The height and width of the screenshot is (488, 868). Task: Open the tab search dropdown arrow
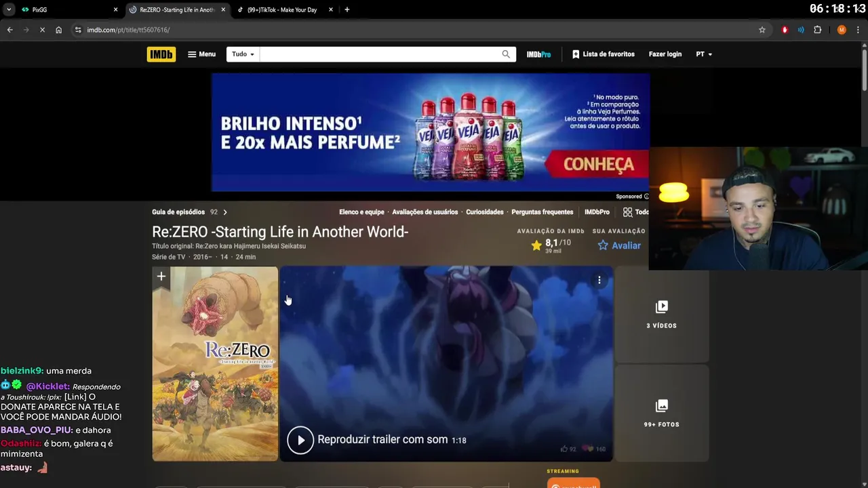8,9
